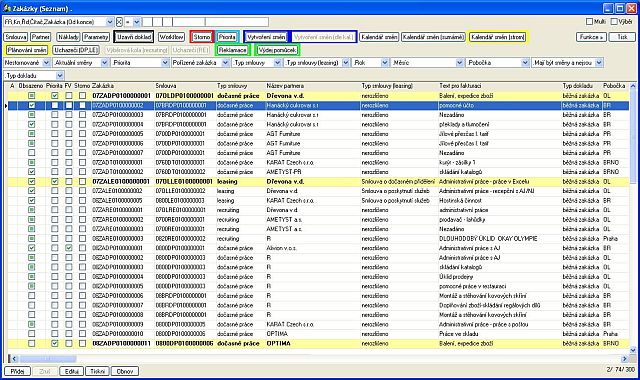Click the horizontal scrollbar thumb

[48, 359]
